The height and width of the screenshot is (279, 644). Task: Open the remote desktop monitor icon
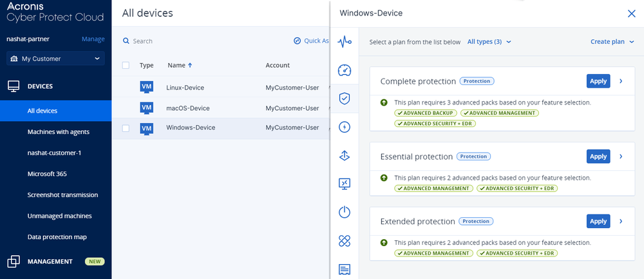(344, 184)
